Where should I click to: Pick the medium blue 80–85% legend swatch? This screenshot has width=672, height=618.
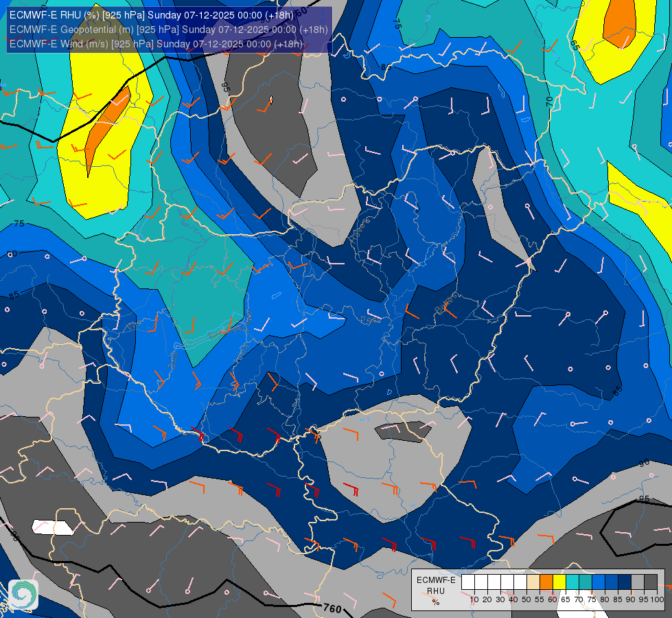click(x=612, y=582)
